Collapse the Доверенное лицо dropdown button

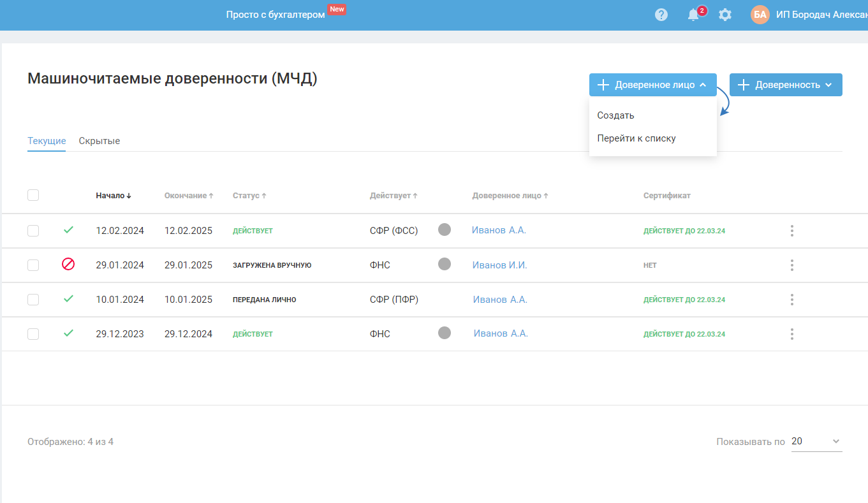[652, 85]
